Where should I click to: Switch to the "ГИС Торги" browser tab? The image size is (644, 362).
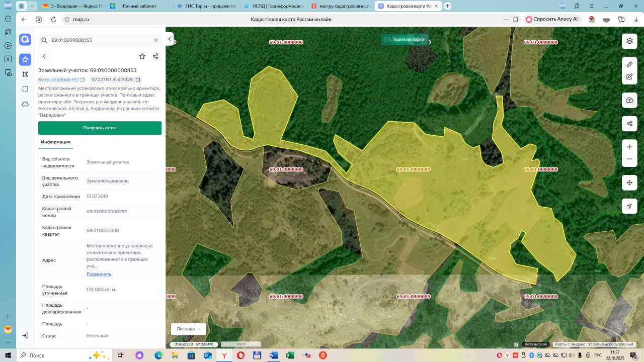(x=206, y=6)
